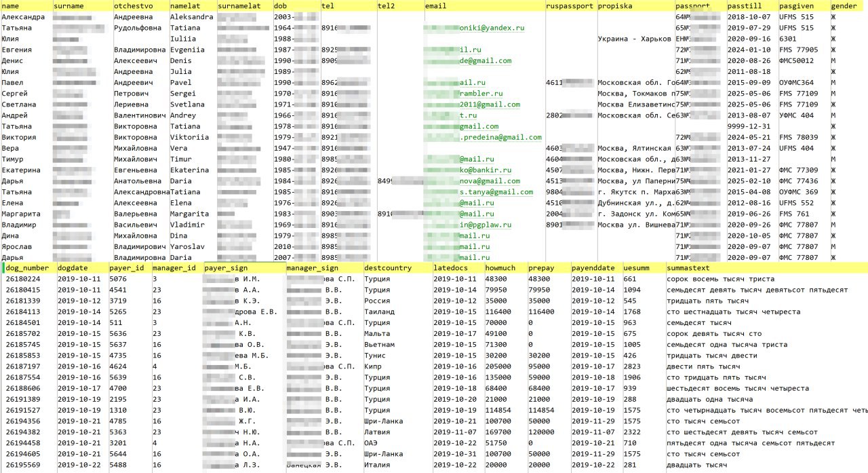This screenshot has height=473, width=868.
Task: Click payer_id cell 5076
Action: (117, 279)
